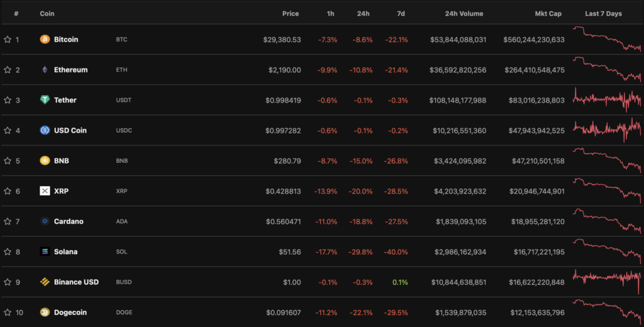Image resolution: width=644 pixels, height=327 pixels.
Task: Click the Dogecoin logo icon
Action: 45,313
